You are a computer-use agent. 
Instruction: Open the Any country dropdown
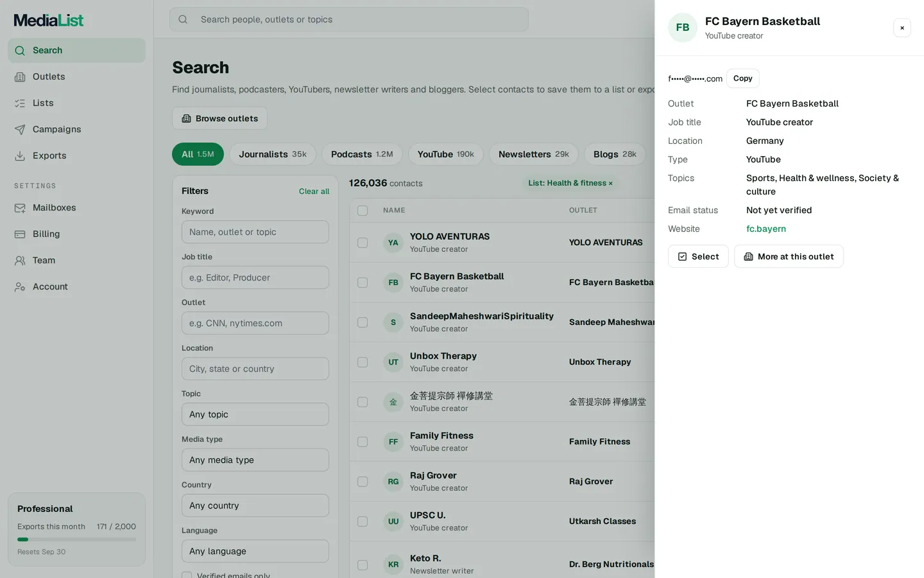point(255,505)
